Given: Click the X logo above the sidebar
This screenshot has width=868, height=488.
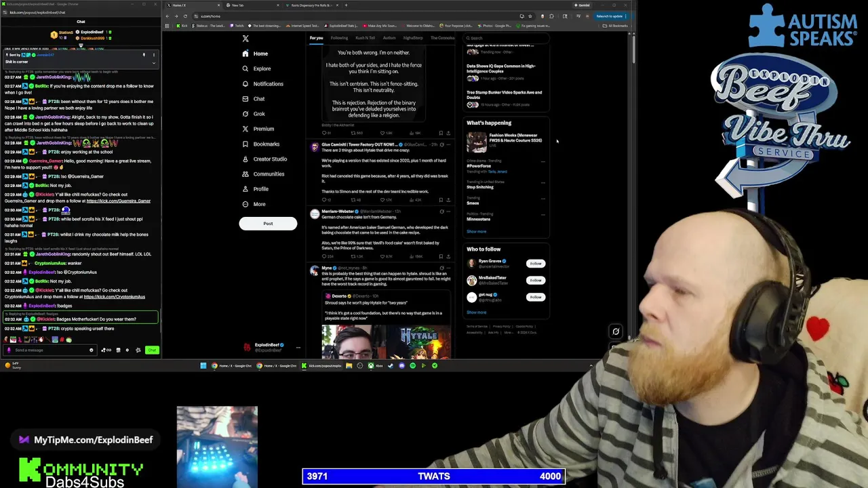Looking at the screenshot, I should click(x=245, y=39).
